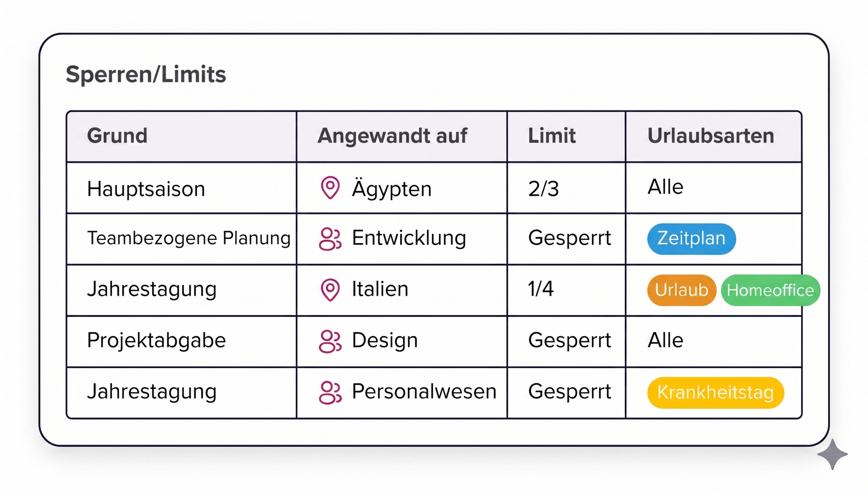Click the orange Urlaub badge
This screenshot has width=868, height=490.
682,290
